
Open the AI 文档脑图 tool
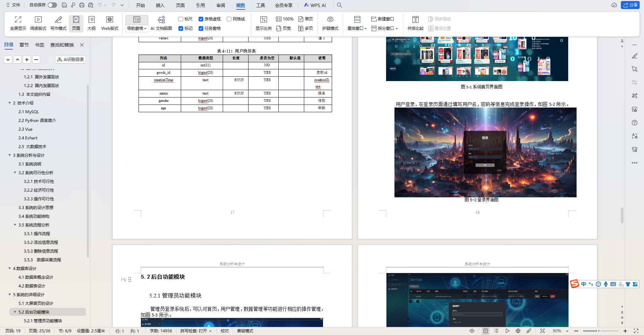(x=161, y=23)
